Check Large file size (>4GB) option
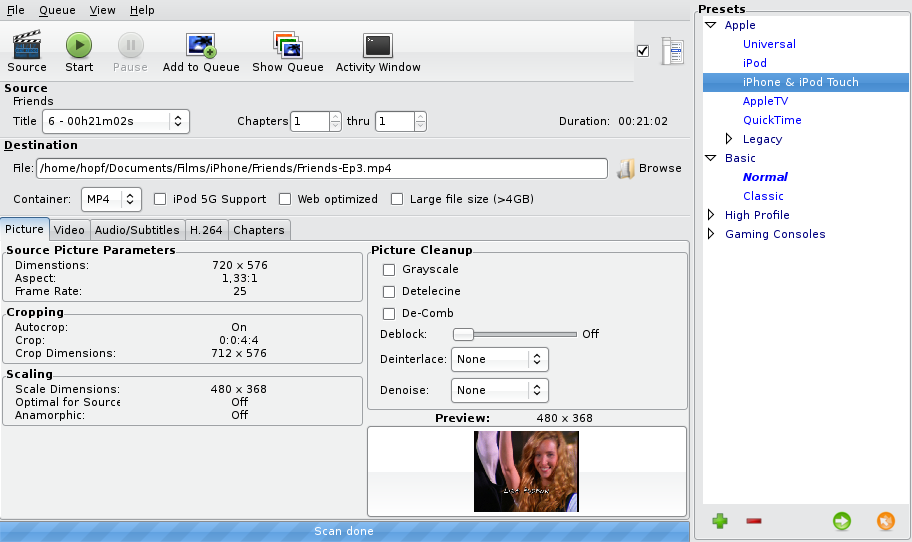This screenshot has height=542, width=912. [397, 199]
